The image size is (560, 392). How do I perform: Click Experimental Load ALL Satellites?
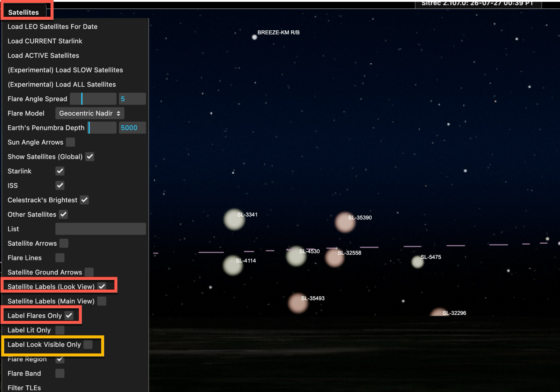pos(62,84)
